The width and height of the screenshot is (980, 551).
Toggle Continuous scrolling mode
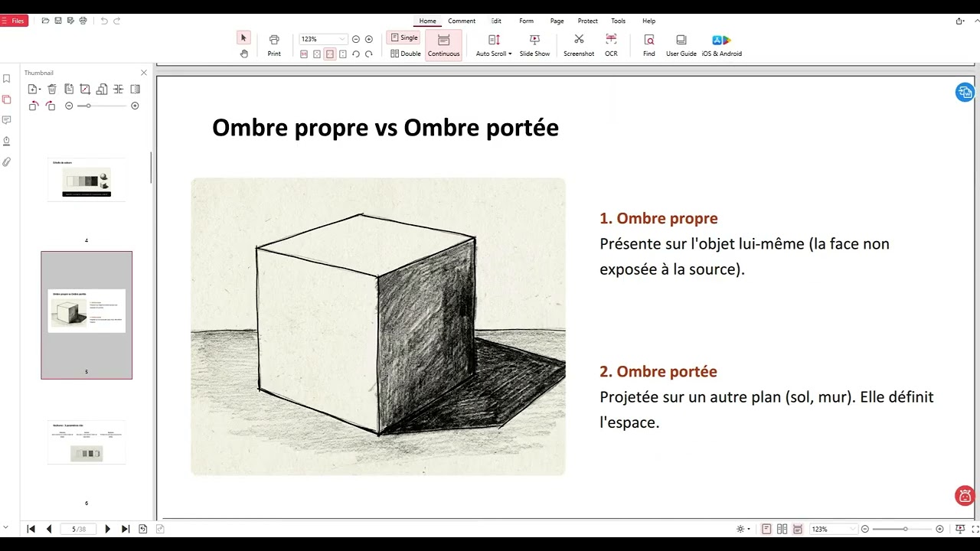444,46
